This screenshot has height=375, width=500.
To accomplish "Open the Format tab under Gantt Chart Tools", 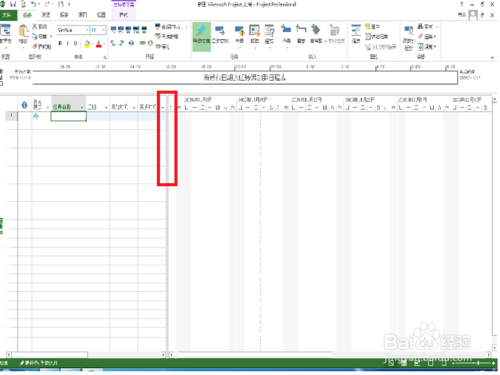I will point(124,15).
